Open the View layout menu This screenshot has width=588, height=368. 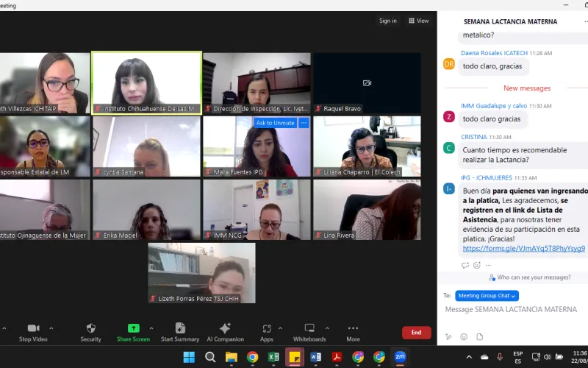(x=419, y=21)
